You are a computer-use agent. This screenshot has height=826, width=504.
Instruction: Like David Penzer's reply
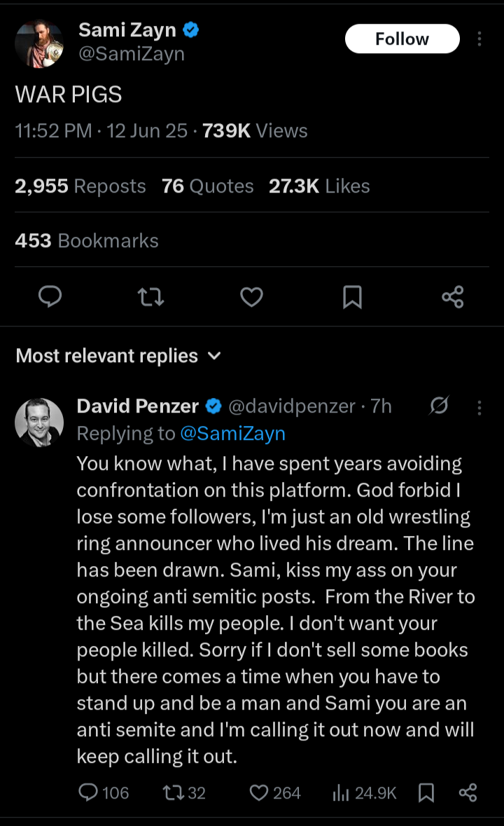(x=260, y=792)
